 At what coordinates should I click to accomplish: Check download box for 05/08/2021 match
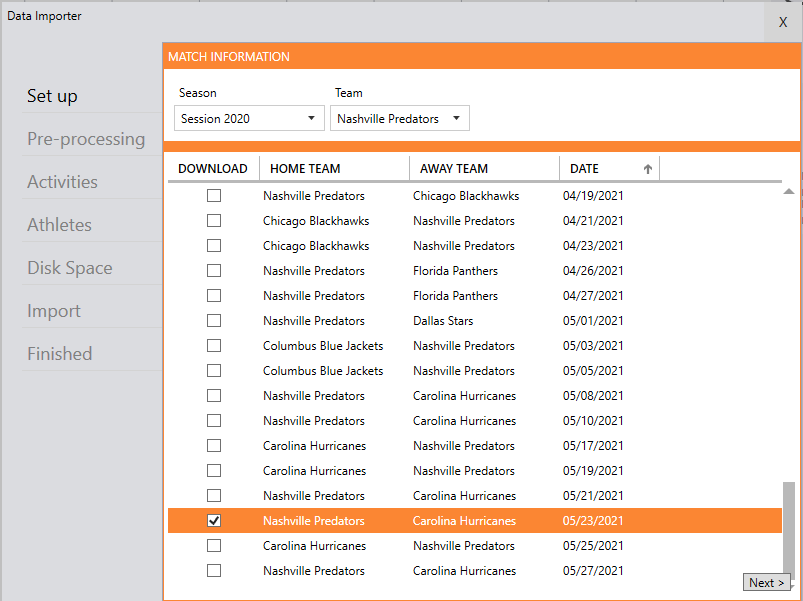[214, 396]
